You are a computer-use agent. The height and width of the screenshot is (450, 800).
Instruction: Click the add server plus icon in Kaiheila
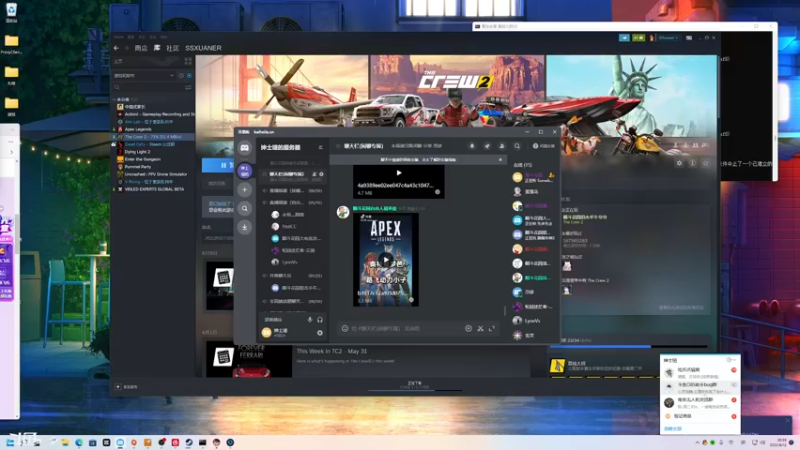click(x=244, y=190)
